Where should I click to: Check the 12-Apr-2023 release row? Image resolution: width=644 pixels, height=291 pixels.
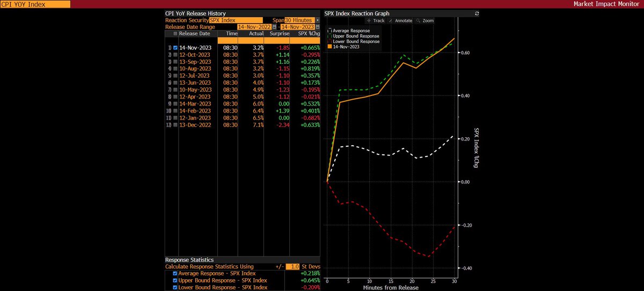175,96
